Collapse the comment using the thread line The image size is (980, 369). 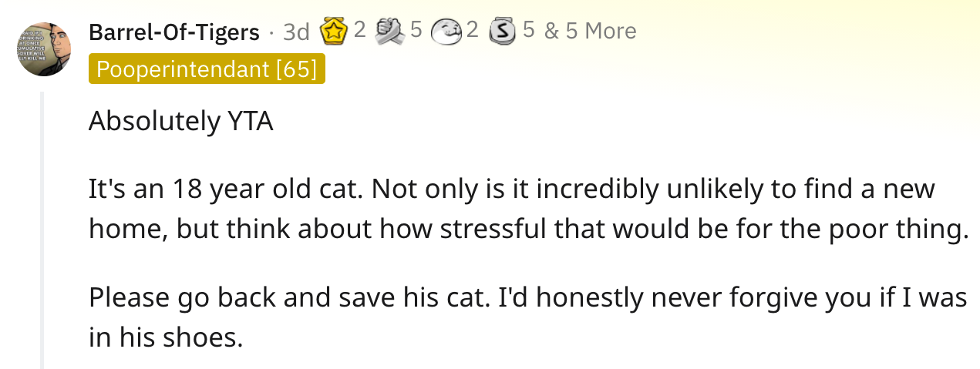point(43,230)
